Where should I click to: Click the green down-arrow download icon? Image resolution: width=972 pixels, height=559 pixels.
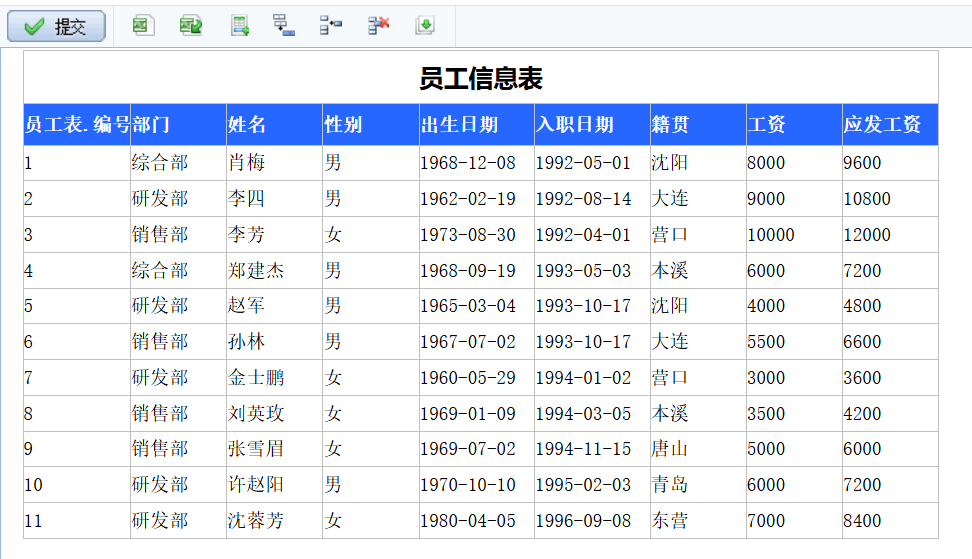(425, 26)
